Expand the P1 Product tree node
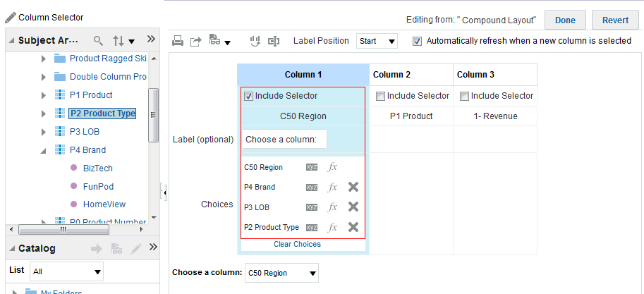 pyautogui.click(x=44, y=94)
